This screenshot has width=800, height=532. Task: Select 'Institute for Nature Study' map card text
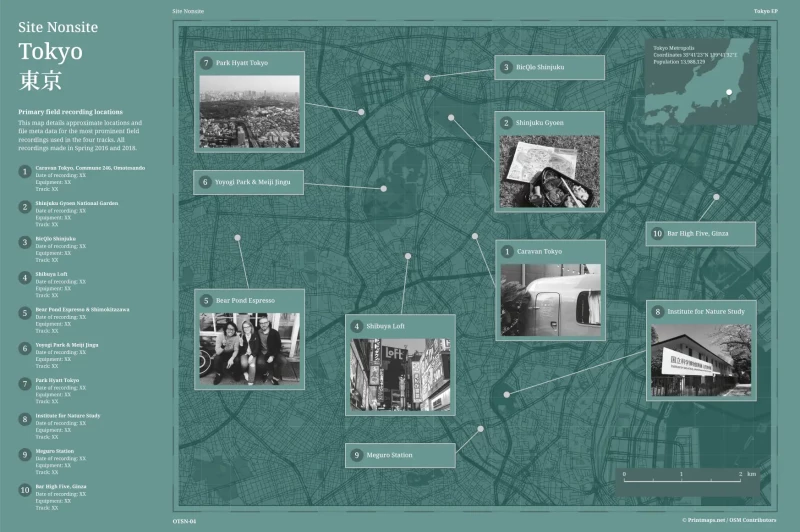(x=706, y=312)
